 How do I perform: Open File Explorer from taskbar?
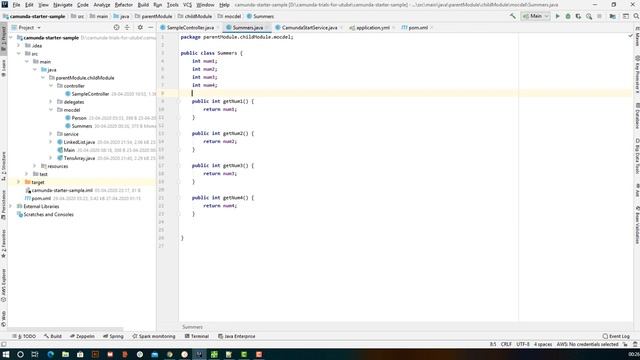(65, 354)
